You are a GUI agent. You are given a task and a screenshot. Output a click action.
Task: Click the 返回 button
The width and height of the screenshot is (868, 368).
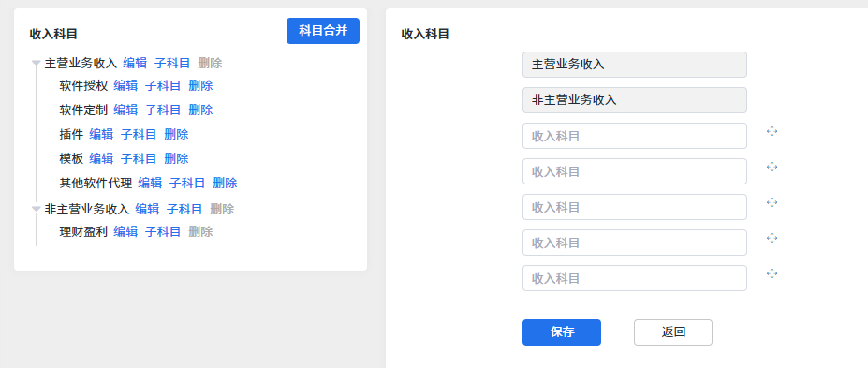672,332
